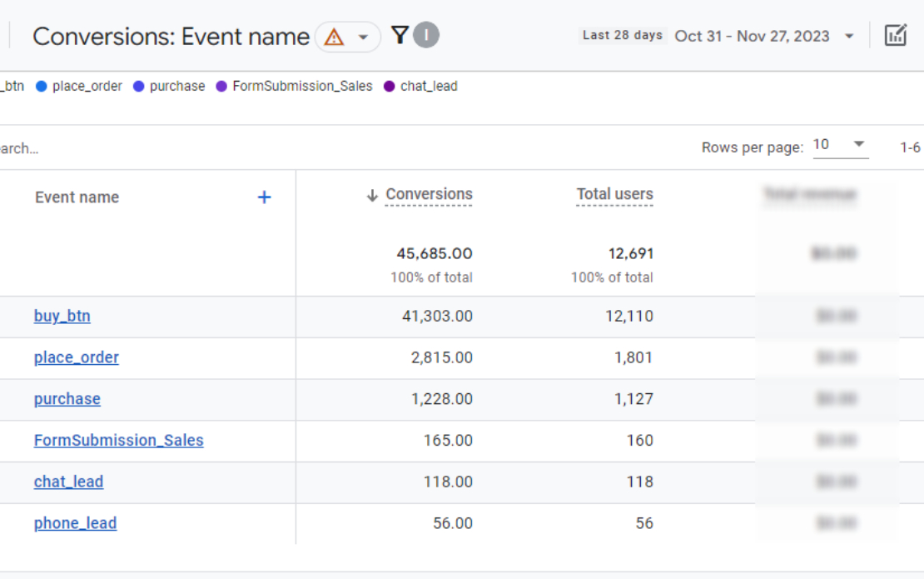The height and width of the screenshot is (579, 924).
Task: Open the buy_btn event link
Action: coord(62,317)
